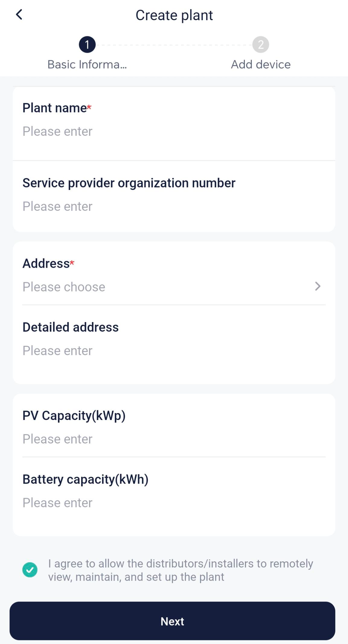The height and width of the screenshot is (644, 348).
Task: Select the Basic Information step label
Action: click(x=87, y=65)
